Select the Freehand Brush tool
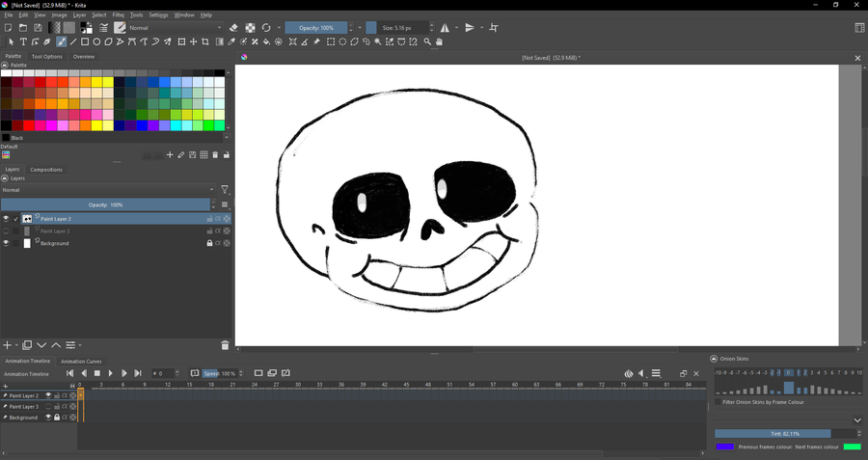Viewport: 868px width, 460px height. pyautogui.click(x=61, y=41)
